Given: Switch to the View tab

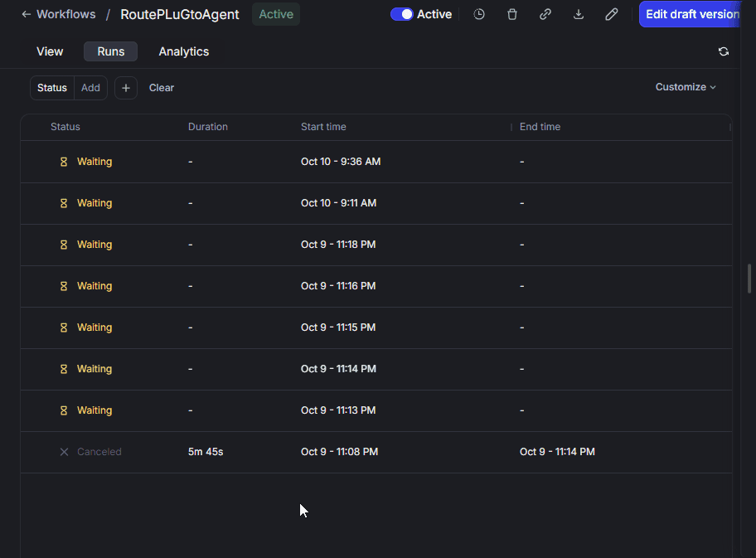Looking at the screenshot, I should click(x=50, y=51).
